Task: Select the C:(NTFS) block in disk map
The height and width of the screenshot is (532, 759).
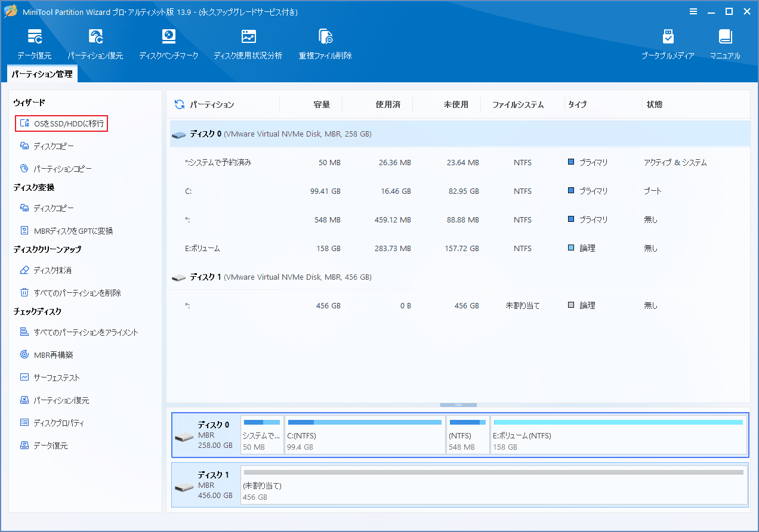Action: [x=365, y=435]
